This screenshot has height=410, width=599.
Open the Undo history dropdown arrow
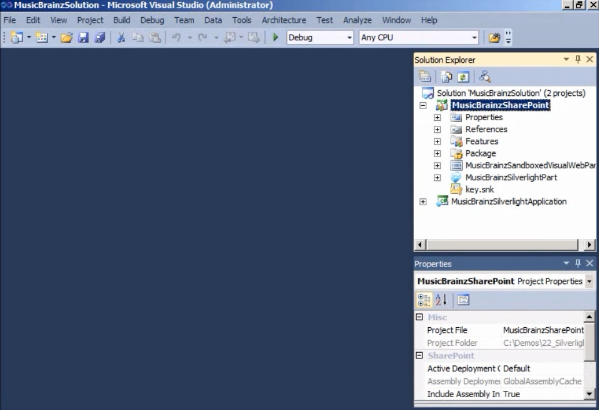click(x=189, y=37)
